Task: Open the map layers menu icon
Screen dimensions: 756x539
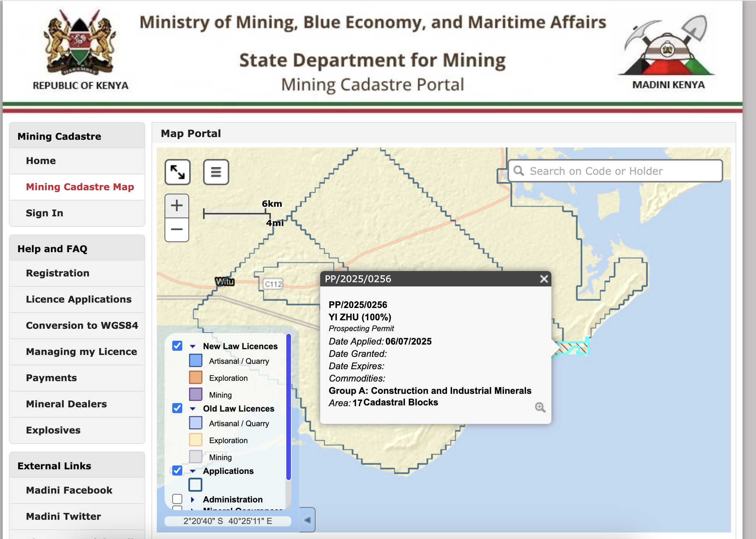Action: [x=216, y=172]
